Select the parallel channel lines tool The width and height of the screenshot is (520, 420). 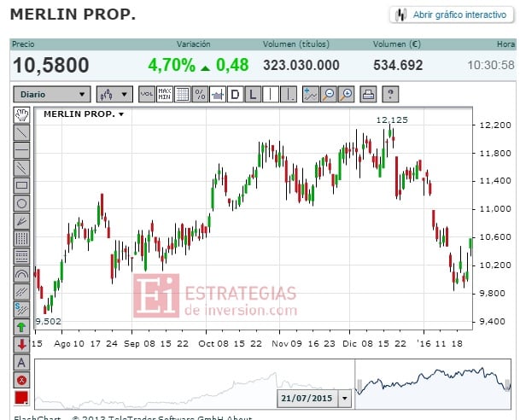tap(21, 167)
